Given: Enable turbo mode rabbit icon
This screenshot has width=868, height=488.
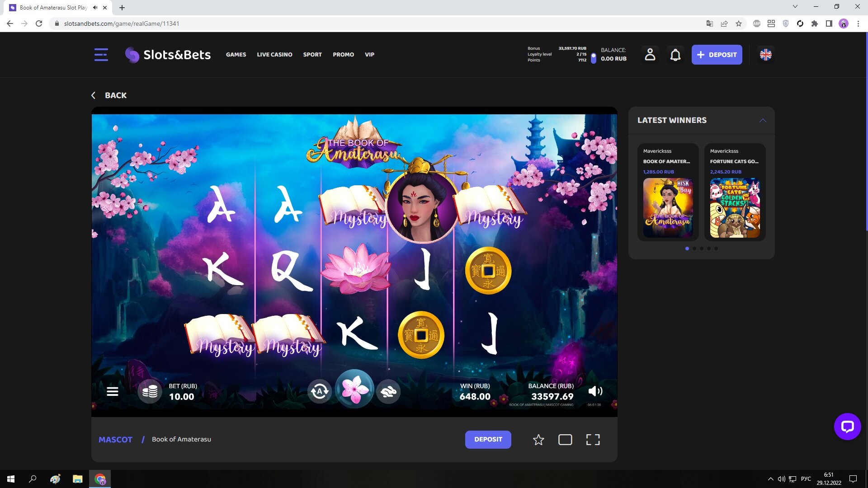Looking at the screenshot, I should [388, 391].
